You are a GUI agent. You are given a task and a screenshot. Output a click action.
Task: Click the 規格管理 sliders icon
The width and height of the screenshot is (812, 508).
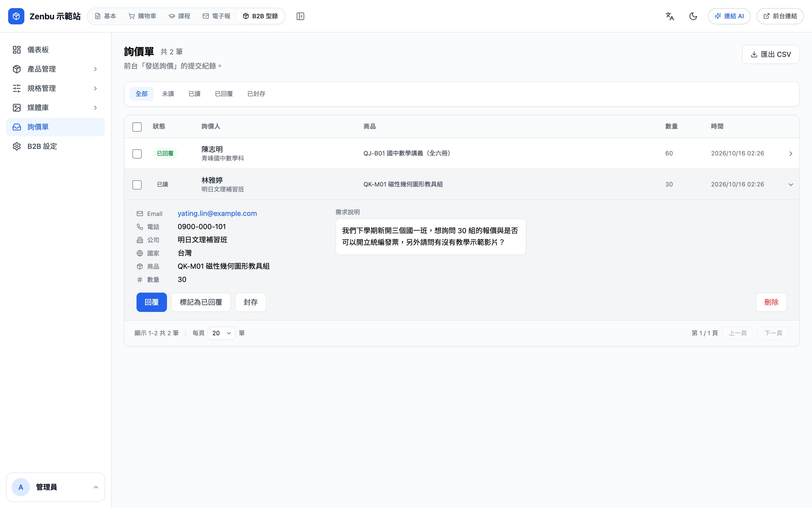coord(17,88)
